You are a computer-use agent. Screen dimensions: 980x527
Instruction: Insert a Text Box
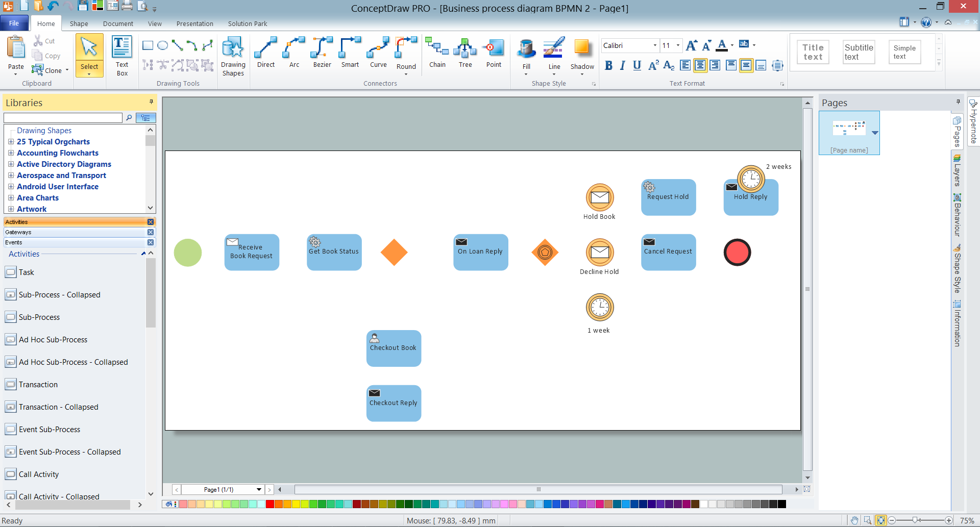(122, 56)
